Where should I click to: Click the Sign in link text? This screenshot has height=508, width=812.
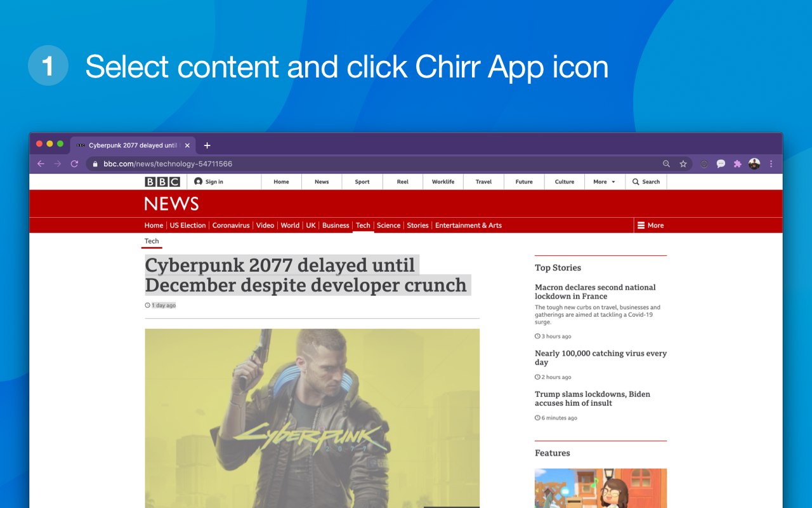214,182
